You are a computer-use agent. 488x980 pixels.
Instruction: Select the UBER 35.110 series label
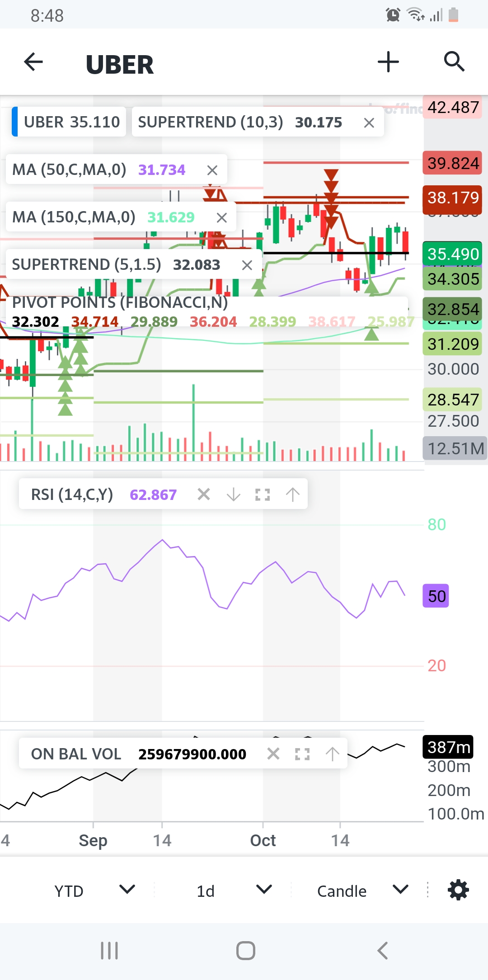69,122
